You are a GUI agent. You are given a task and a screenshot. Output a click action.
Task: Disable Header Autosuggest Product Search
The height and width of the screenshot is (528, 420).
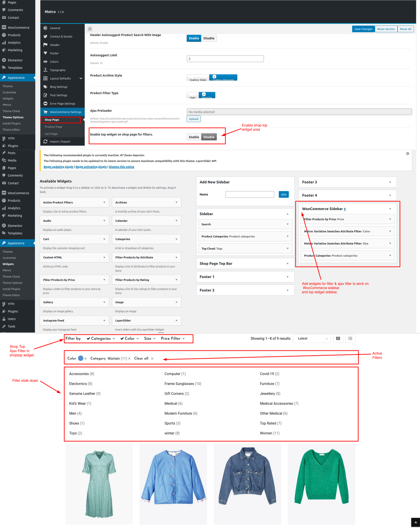(x=209, y=38)
